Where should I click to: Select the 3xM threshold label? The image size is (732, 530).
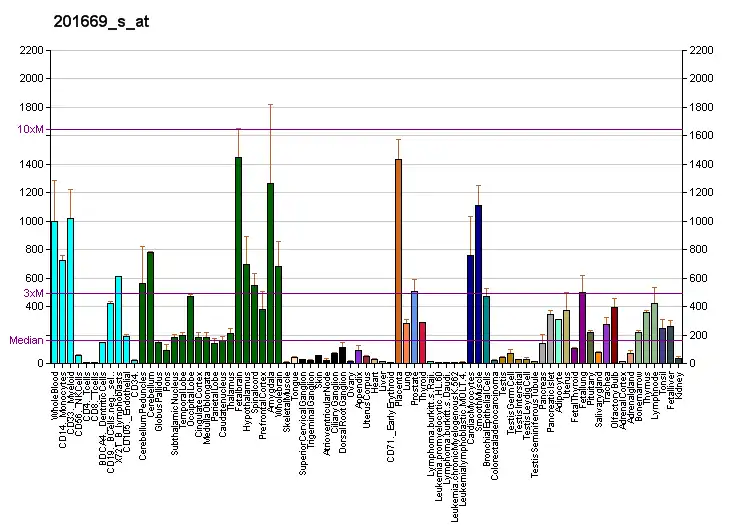33,293
